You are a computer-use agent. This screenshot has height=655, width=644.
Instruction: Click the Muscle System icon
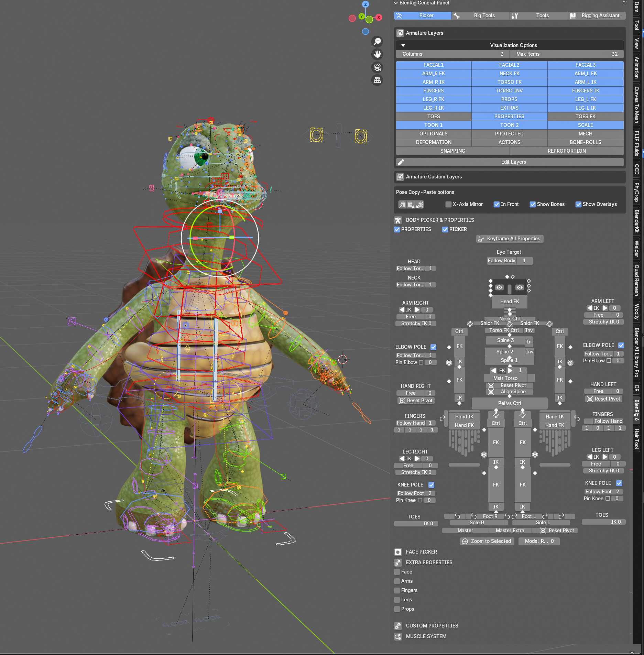point(398,636)
